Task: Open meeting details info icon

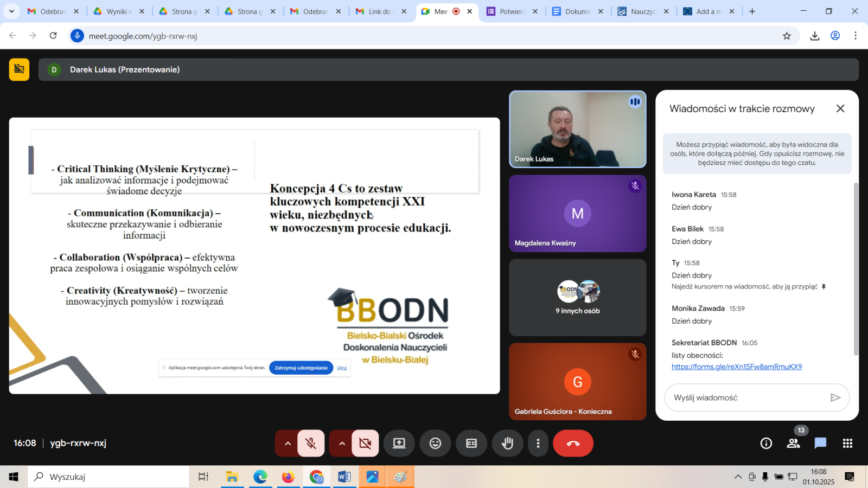Action: pos(766,444)
